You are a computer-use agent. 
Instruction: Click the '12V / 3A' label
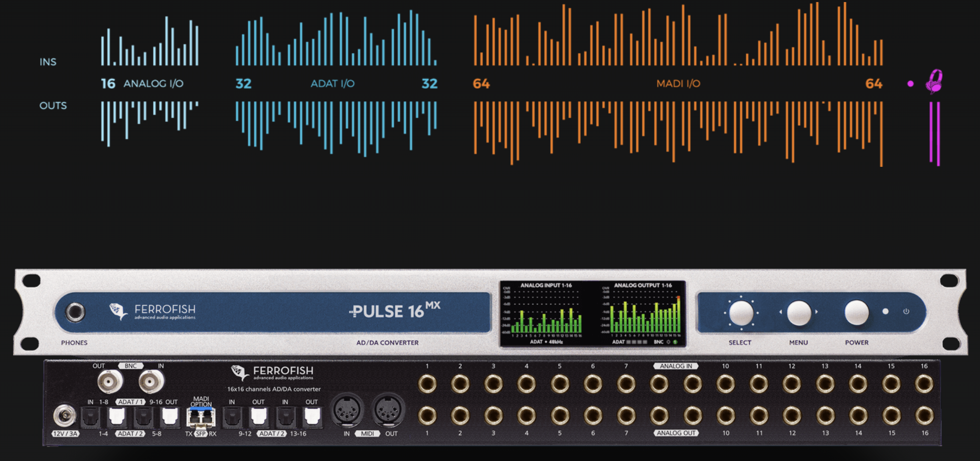point(65,434)
